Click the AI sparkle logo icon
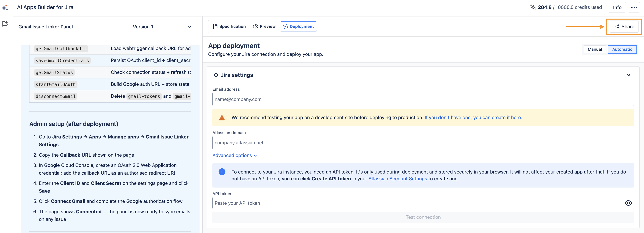The width and height of the screenshot is (644, 233). point(5,8)
